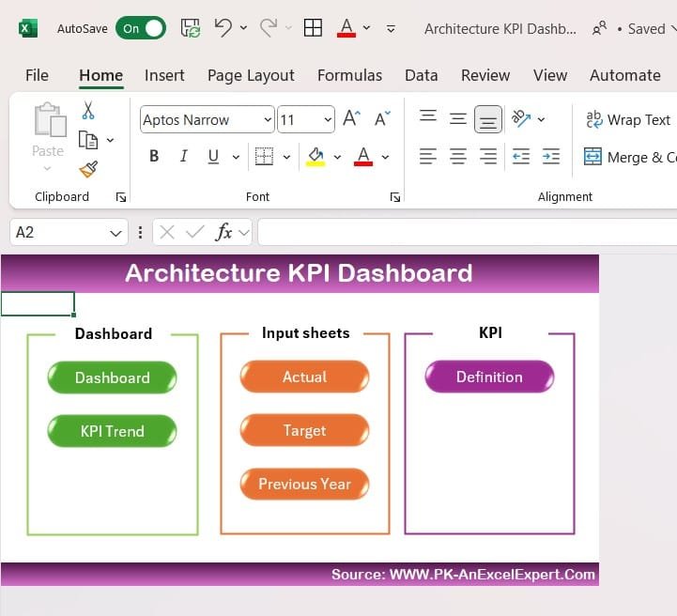This screenshot has width=677, height=616.
Task: Switch to the Insert ribbon tab
Action: pos(164,75)
